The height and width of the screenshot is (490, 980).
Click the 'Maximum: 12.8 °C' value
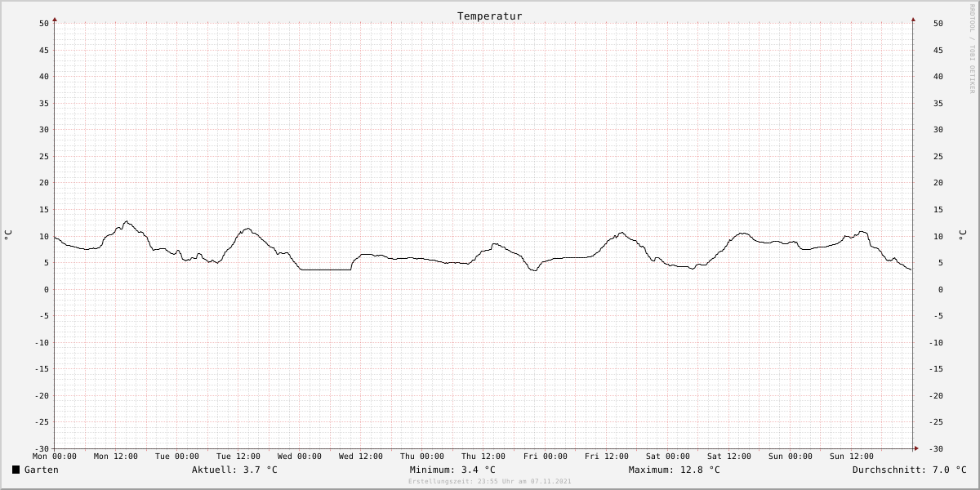tap(675, 470)
